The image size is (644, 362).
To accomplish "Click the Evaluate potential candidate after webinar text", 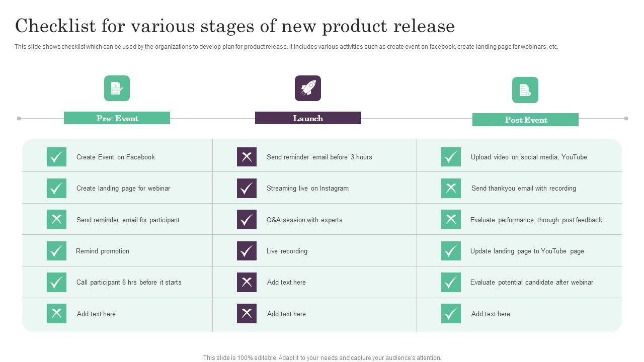I will (x=531, y=282).
